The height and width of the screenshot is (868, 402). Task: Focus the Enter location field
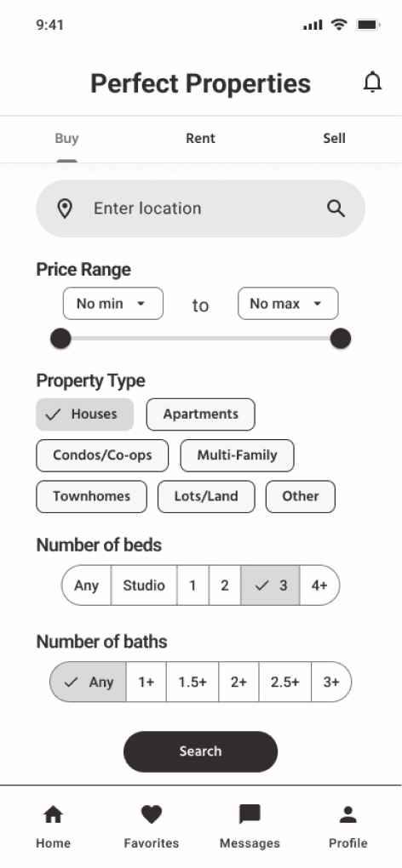point(200,208)
